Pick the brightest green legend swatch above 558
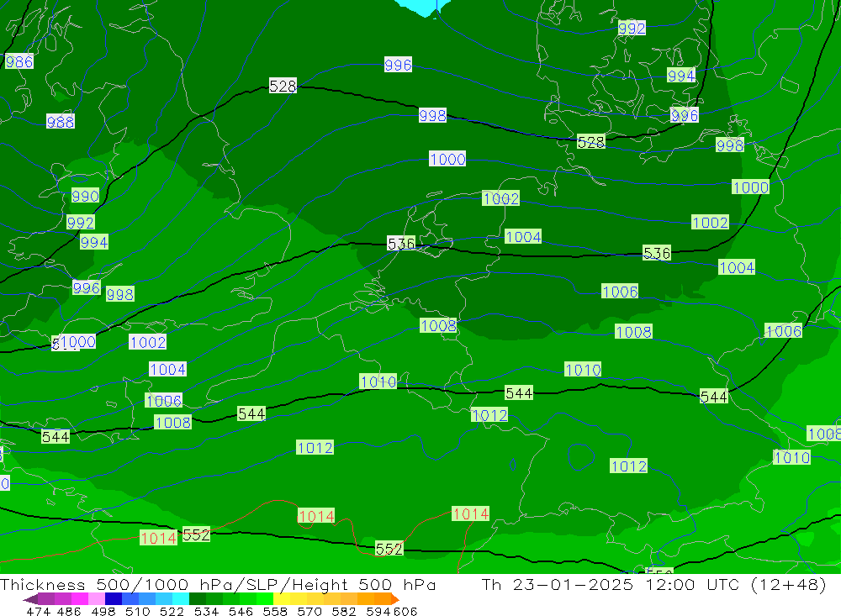This screenshot has height=616, width=841. click(265, 599)
